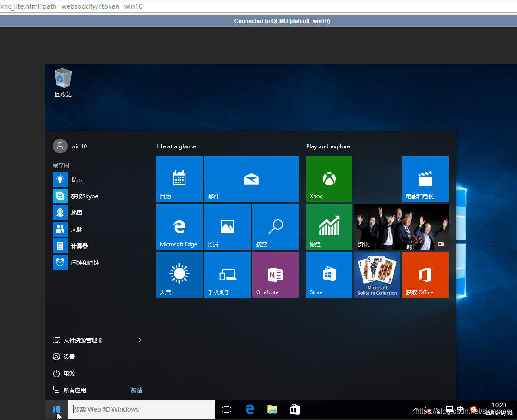Open the 电源 power menu
This screenshot has width=517, height=420.
pyautogui.click(x=64, y=373)
